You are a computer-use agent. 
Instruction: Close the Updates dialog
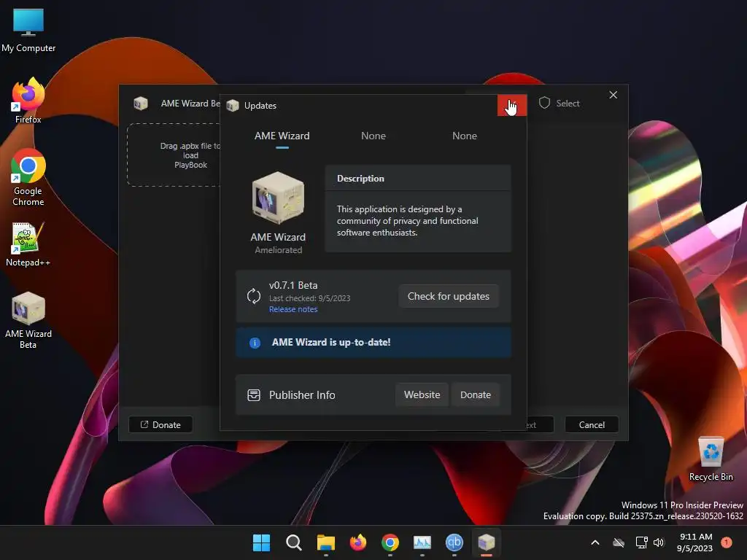(x=512, y=105)
